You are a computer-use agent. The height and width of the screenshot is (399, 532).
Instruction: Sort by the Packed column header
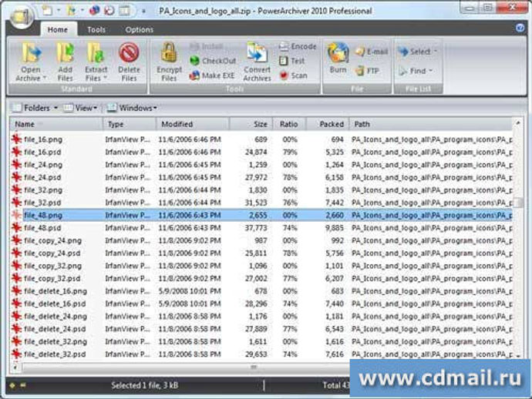[328, 124]
